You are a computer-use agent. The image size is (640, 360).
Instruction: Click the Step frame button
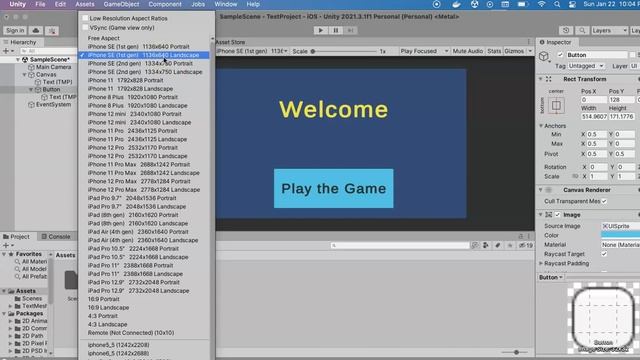point(350,30)
